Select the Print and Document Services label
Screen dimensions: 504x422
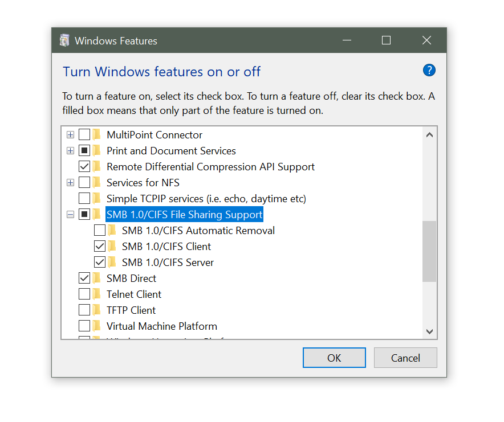pos(171,150)
